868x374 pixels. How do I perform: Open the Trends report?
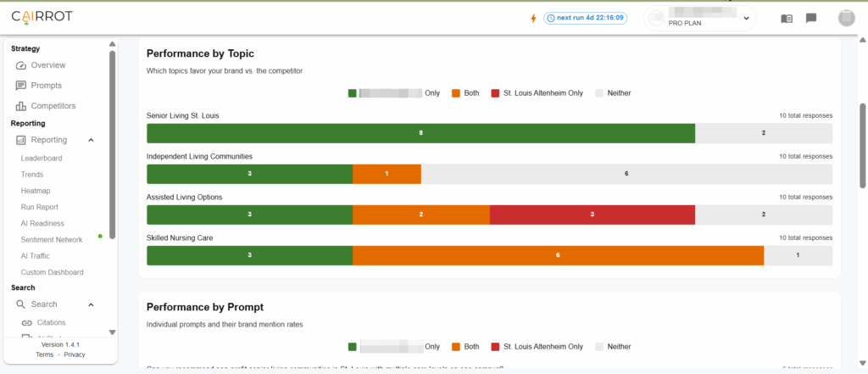tap(32, 175)
